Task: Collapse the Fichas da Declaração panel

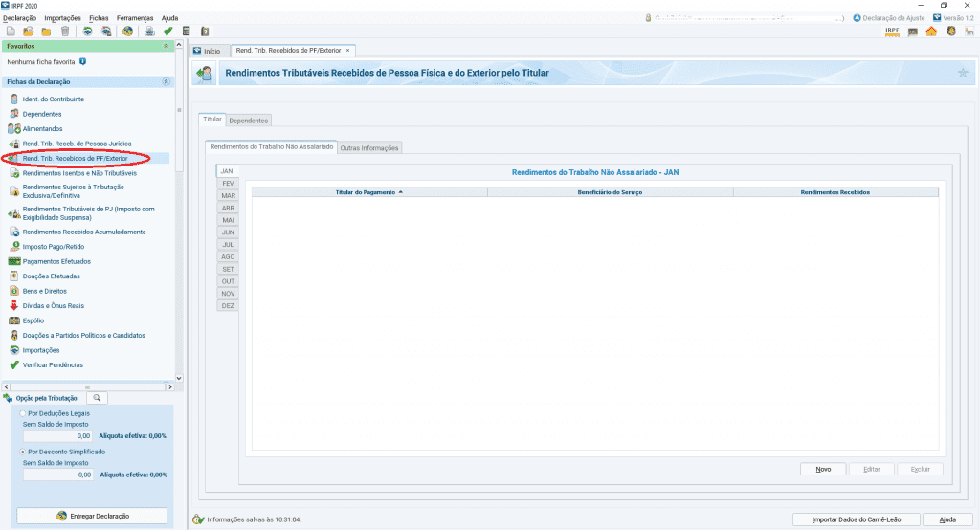Action: pos(166,82)
